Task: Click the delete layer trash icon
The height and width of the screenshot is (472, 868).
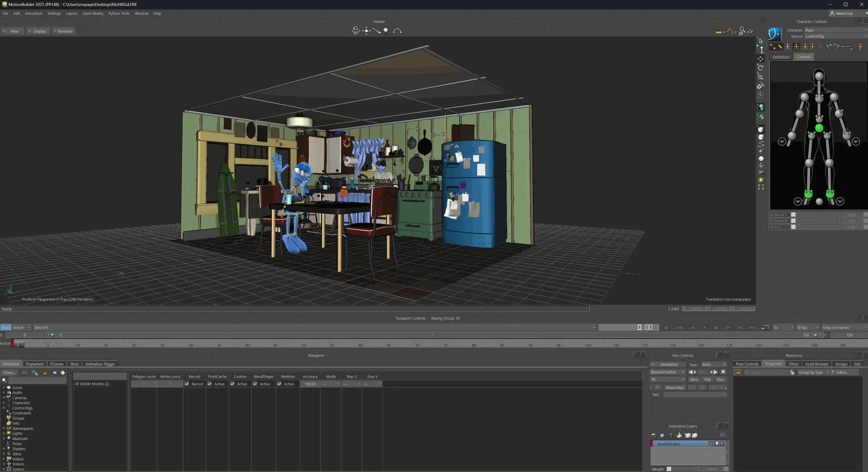Action: coord(671,435)
